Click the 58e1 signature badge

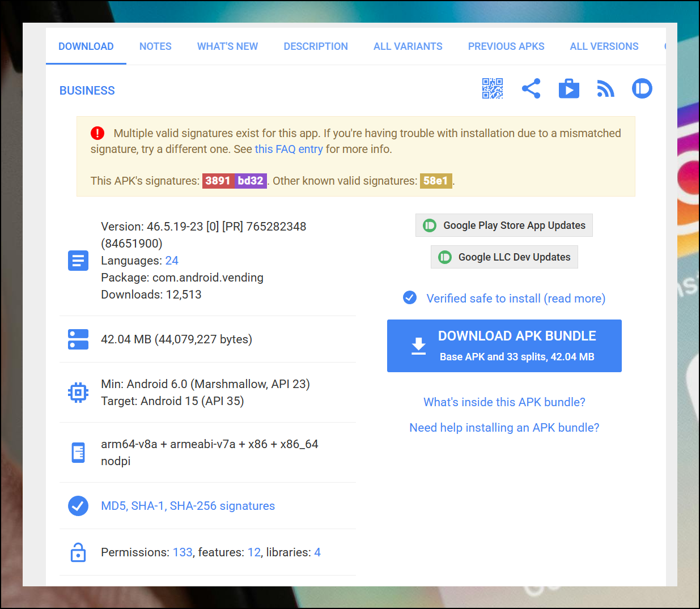[x=436, y=181]
